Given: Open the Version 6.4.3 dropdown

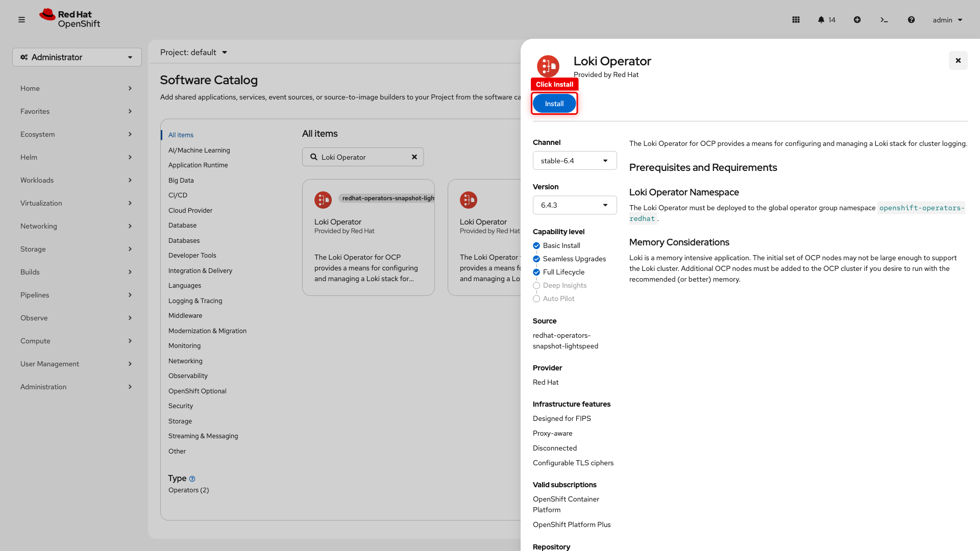Looking at the screenshot, I should click(574, 205).
